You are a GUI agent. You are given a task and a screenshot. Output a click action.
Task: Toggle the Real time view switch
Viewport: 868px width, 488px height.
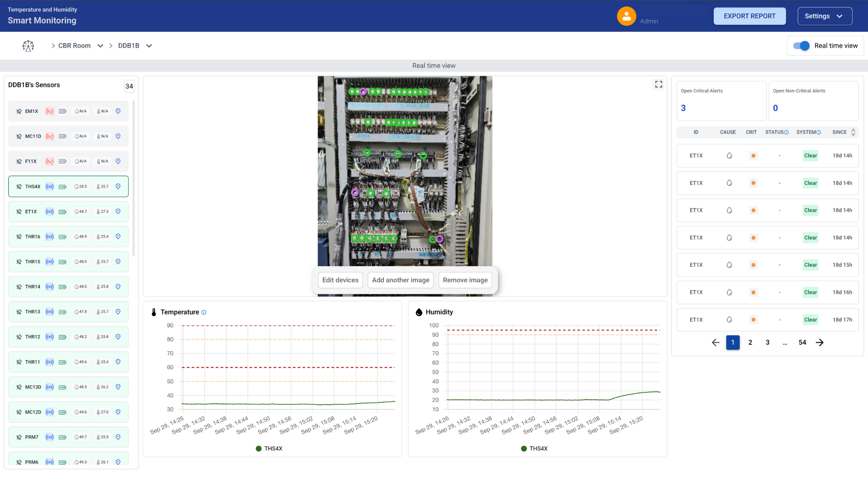(801, 46)
